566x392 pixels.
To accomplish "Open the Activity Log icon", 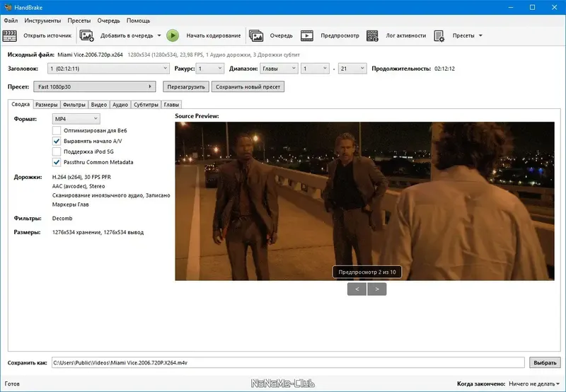I will [x=374, y=35].
